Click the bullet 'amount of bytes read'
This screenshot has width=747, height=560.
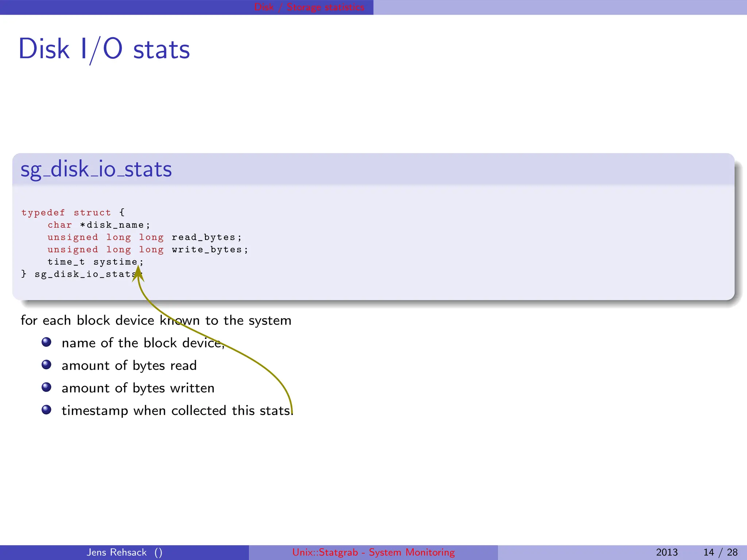129,366
